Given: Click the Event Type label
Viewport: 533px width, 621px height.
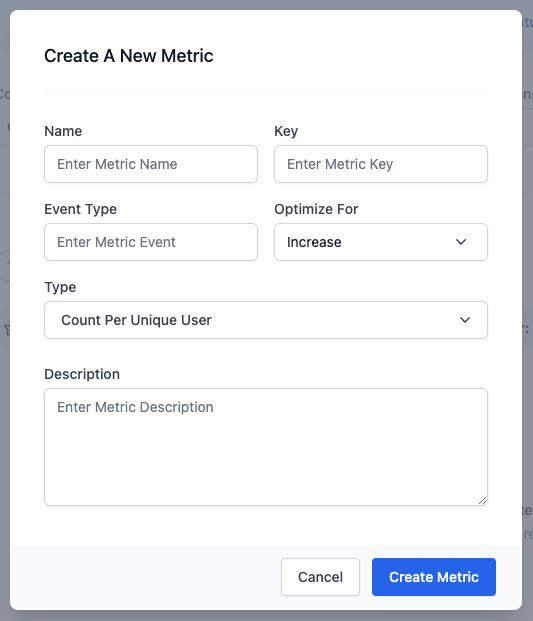Looking at the screenshot, I should click(x=80, y=209).
